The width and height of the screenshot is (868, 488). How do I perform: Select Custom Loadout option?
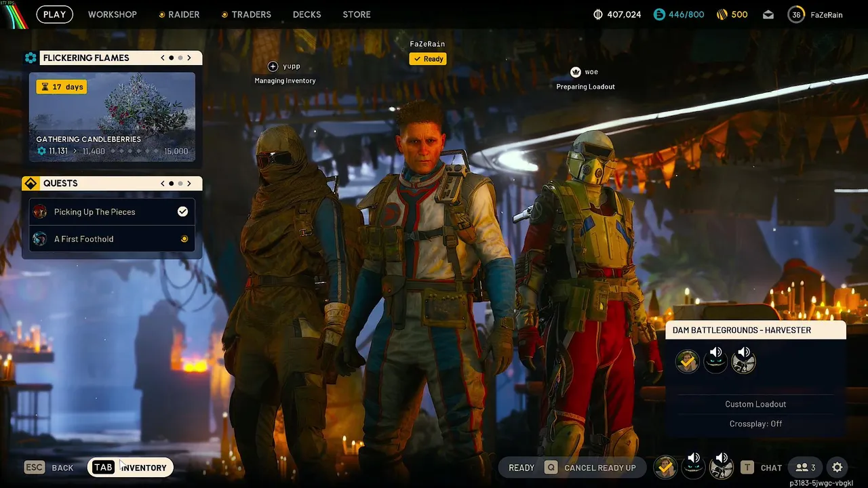tap(755, 404)
